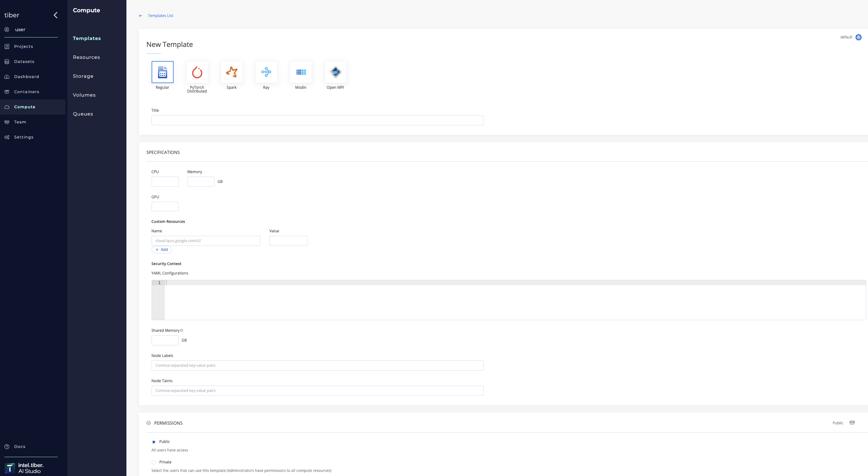
Task: Click the Node Taints input field
Action: [317, 391]
